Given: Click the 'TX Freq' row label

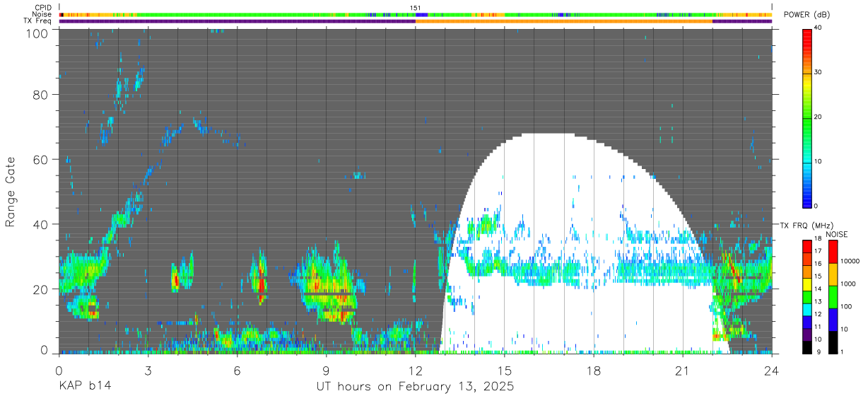Looking at the screenshot, I should point(39,21).
